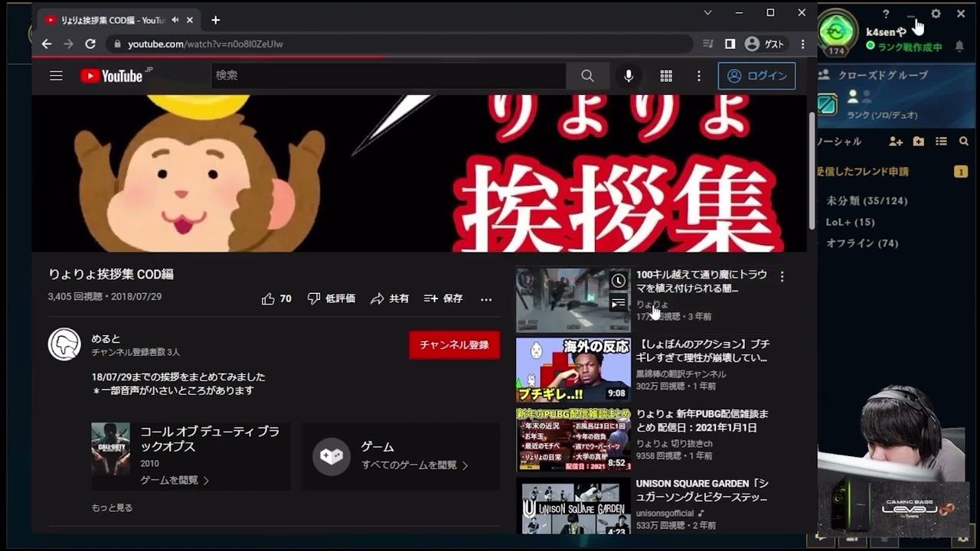Go back in Chrome browser
This screenshot has width=980, height=551.
[47, 44]
